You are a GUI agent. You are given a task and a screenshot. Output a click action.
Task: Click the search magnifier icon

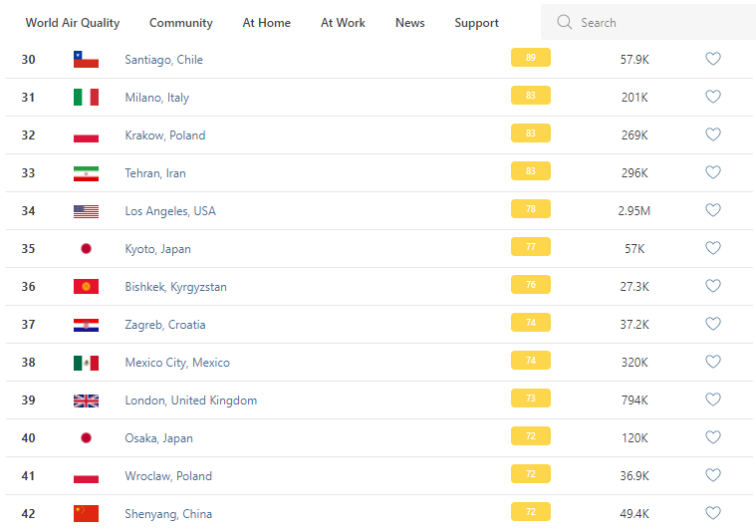[565, 22]
